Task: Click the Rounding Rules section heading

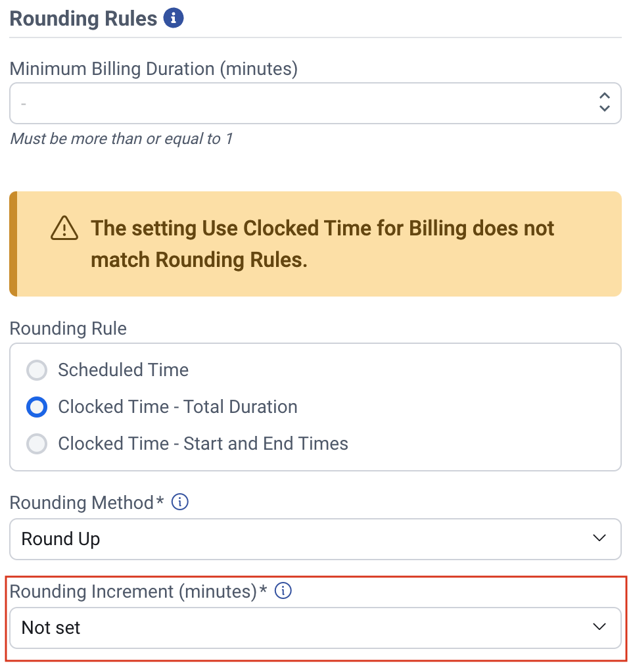Action: click(83, 18)
